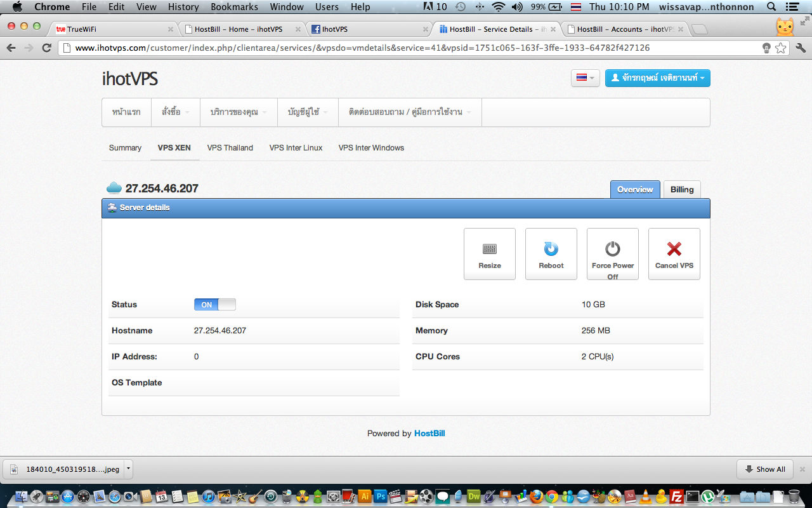Open Firefox from the dock
The width and height of the screenshot is (812, 508).
coord(537,497)
